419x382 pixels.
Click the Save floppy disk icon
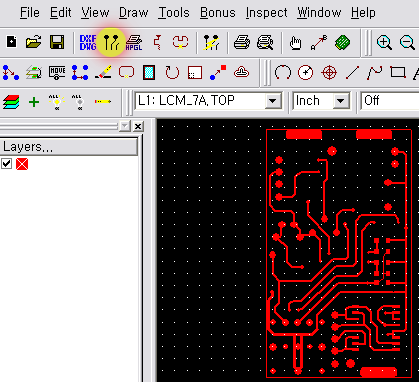[x=57, y=42]
